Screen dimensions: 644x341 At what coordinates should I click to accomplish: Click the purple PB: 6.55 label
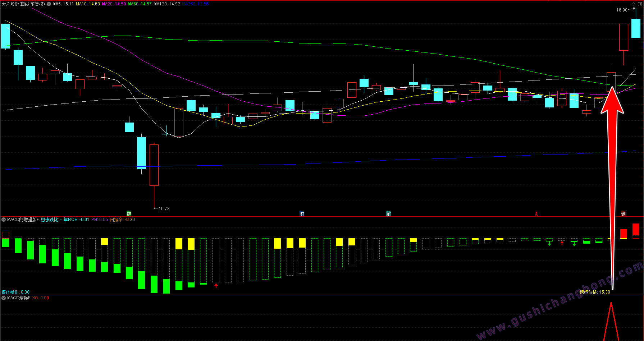pos(100,220)
